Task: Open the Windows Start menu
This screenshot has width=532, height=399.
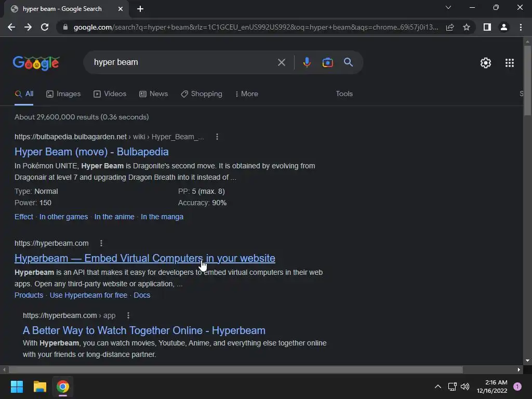Action: pyautogui.click(x=17, y=387)
